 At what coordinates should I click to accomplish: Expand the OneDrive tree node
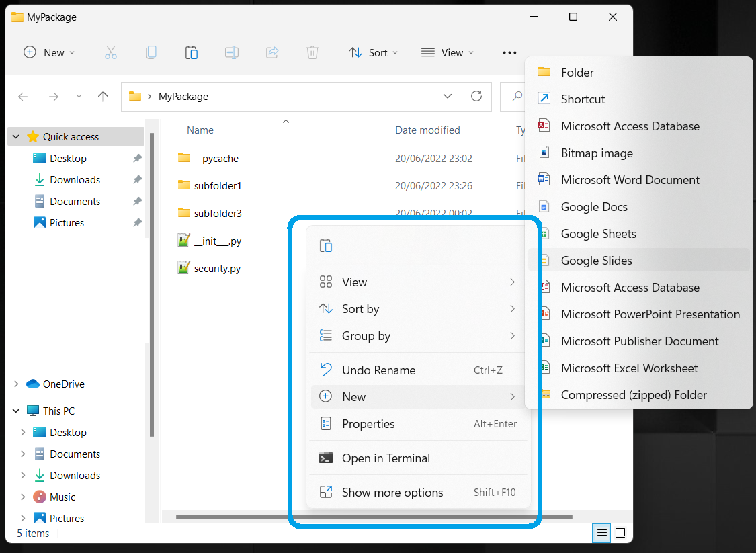click(16, 384)
